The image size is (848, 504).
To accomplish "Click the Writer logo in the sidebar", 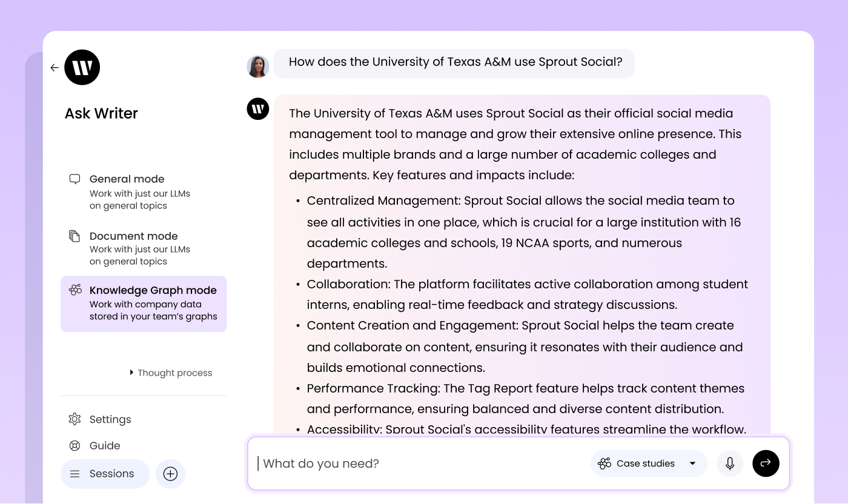I will pyautogui.click(x=82, y=67).
